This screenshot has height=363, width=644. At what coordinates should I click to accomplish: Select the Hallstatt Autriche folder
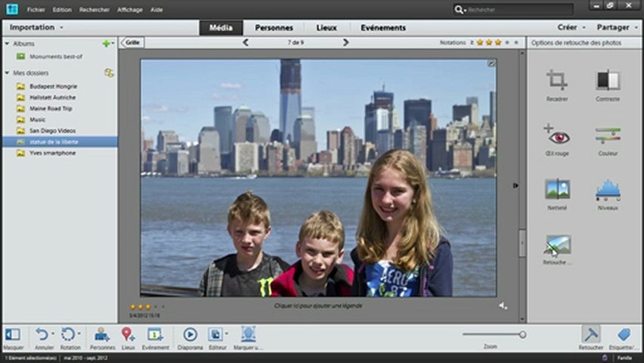coord(52,97)
